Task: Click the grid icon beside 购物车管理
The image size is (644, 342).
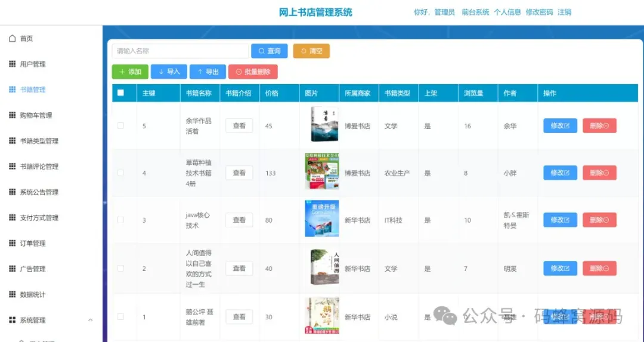Action: click(13, 115)
